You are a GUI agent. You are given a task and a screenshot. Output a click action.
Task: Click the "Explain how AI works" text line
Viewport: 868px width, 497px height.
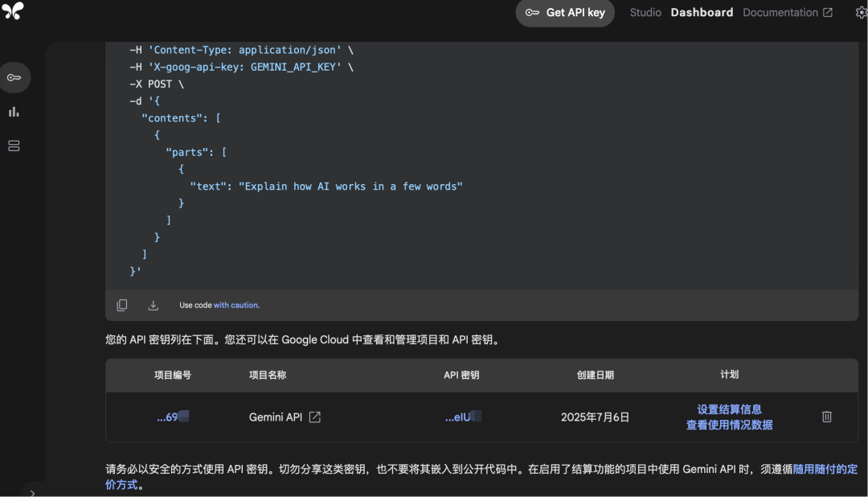326,186
